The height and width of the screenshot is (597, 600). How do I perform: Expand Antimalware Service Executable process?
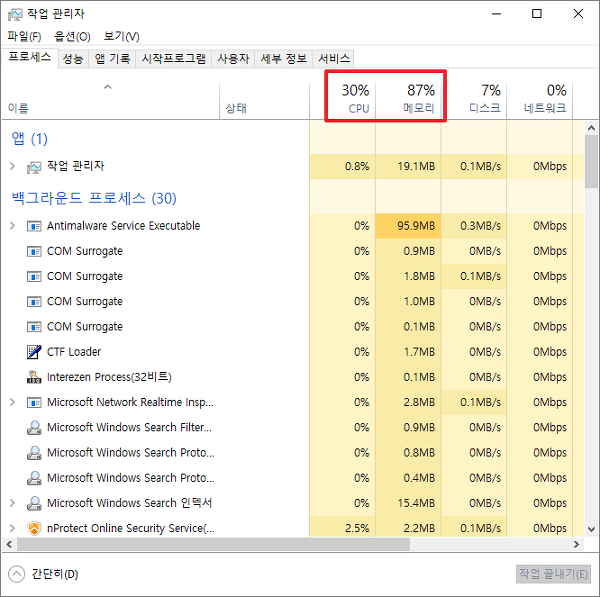[12, 226]
